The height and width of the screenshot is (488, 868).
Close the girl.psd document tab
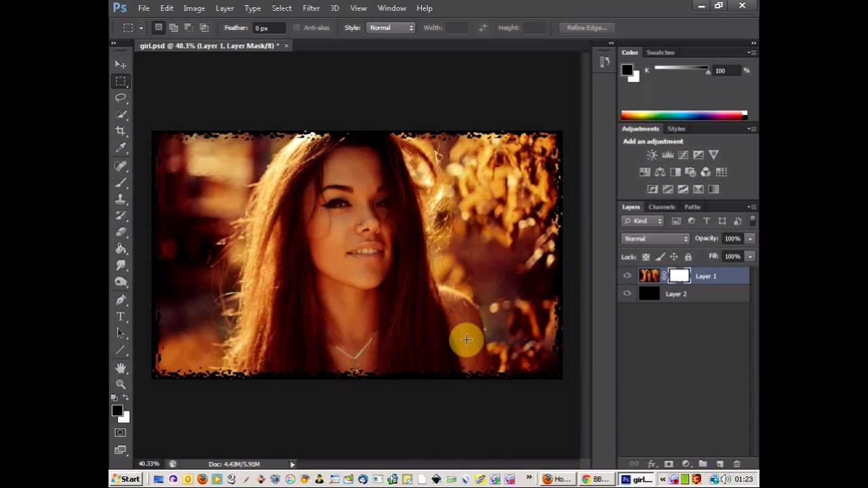(x=286, y=45)
